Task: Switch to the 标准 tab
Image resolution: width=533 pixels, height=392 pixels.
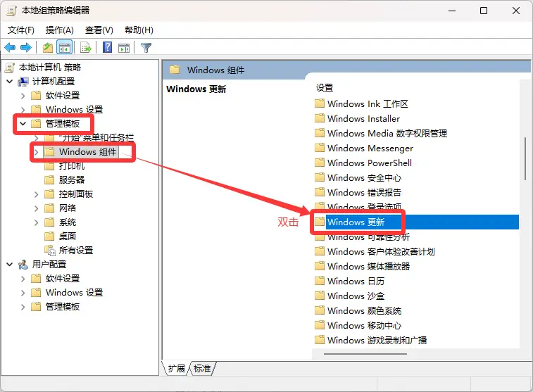Action: coord(202,368)
